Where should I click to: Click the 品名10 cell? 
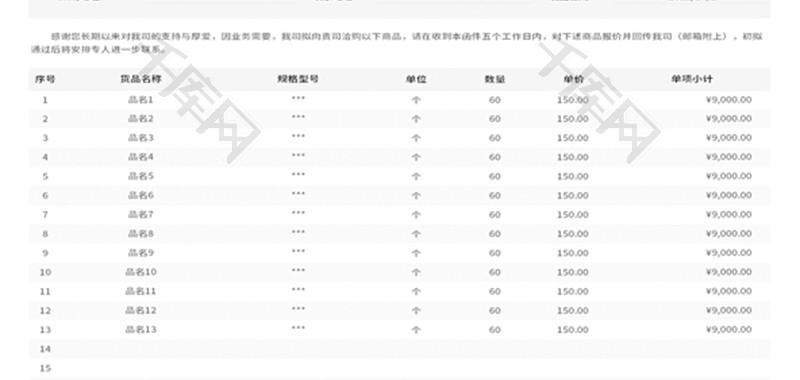(x=141, y=272)
